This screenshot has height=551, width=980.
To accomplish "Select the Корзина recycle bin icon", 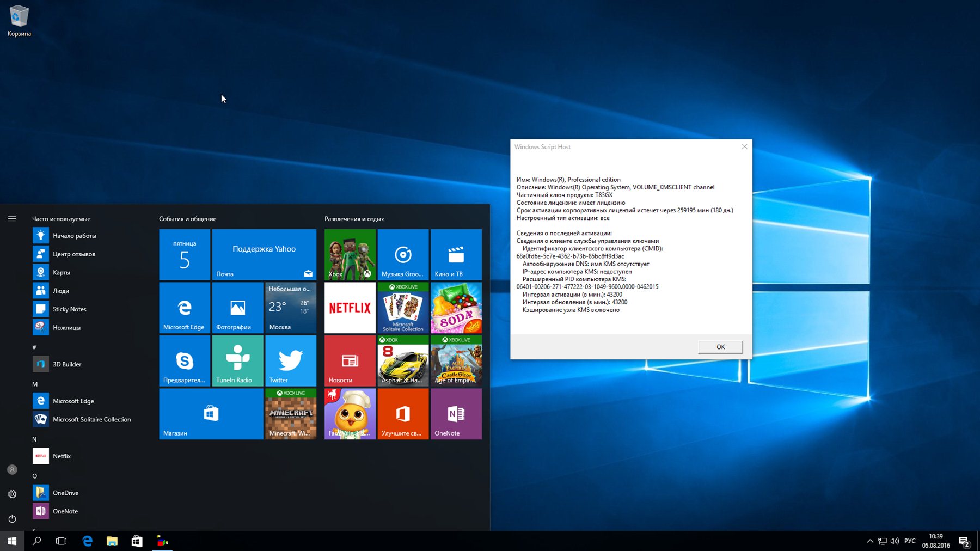I will [x=19, y=21].
